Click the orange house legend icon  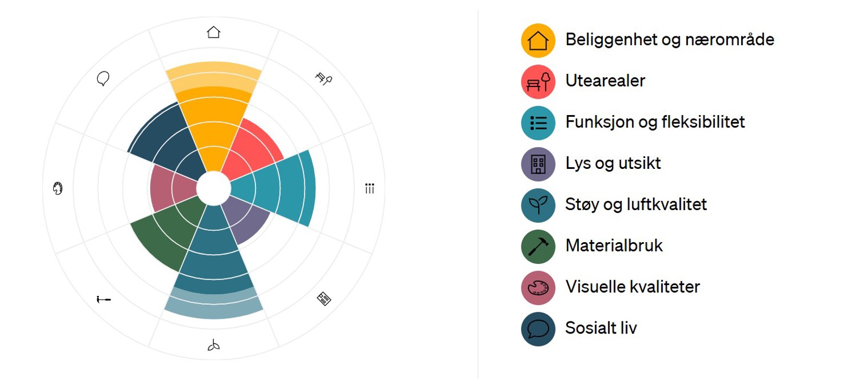pos(538,41)
